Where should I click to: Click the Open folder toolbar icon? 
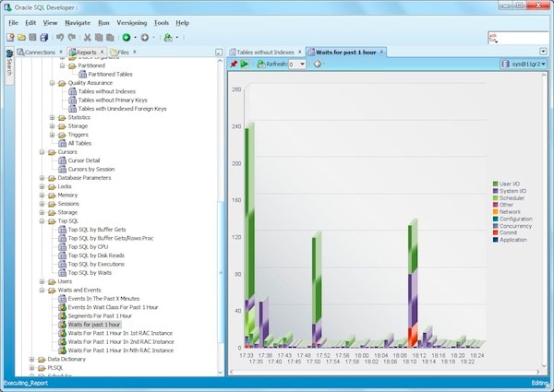(x=21, y=38)
